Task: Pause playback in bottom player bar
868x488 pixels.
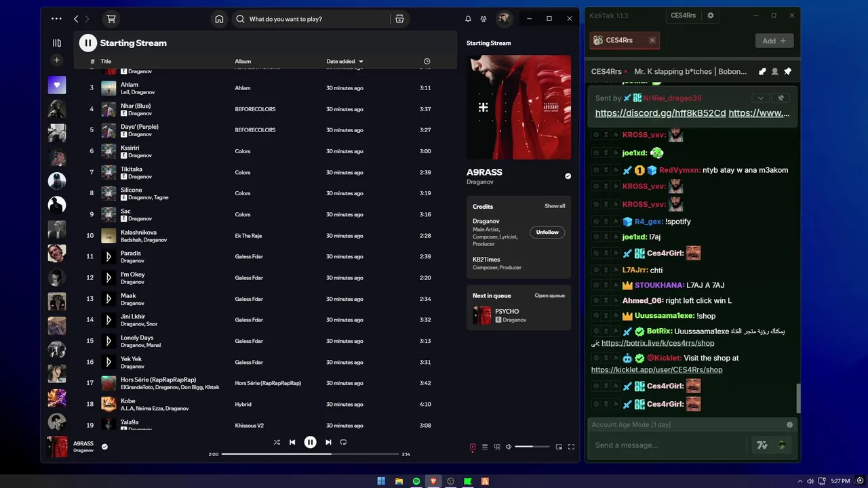Action: tap(310, 442)
